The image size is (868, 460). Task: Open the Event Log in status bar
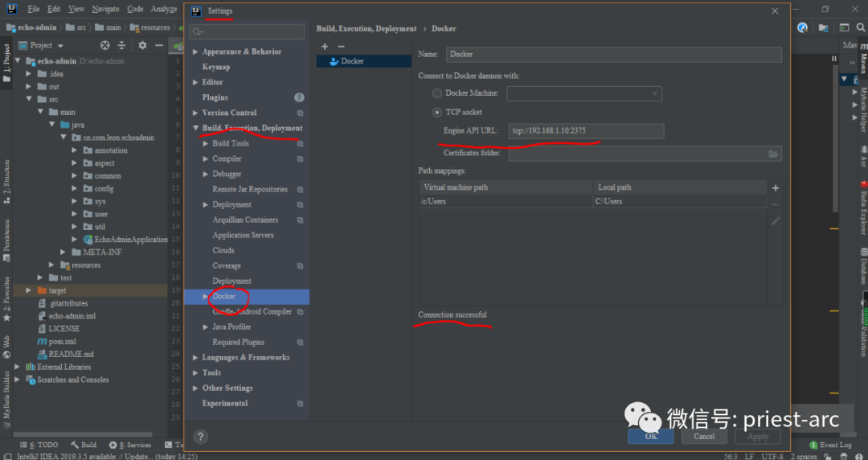pos(829,445)
